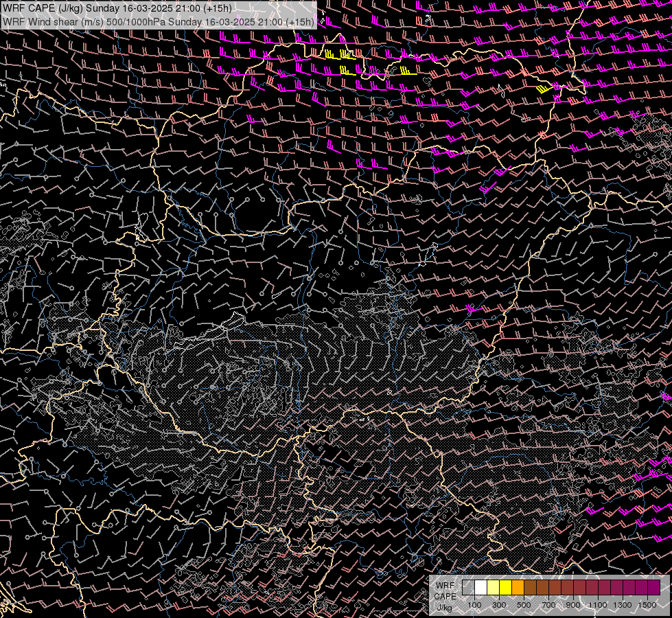Image resolution: width=672 pixels, height=618 pixels.
Task: Click the '900' legend value
Action: [573, 605]
